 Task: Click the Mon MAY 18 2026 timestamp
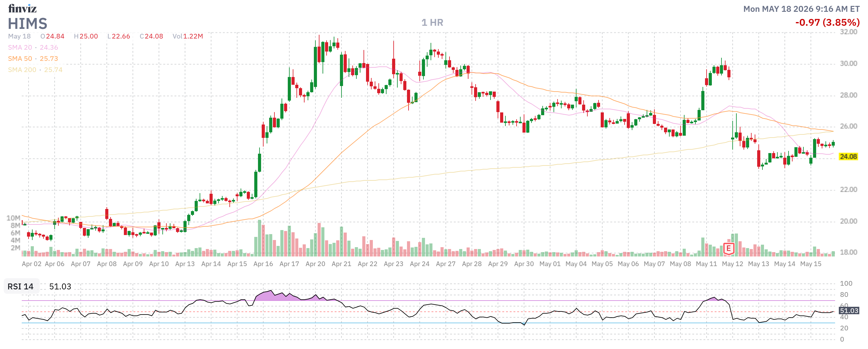(801, 9)
